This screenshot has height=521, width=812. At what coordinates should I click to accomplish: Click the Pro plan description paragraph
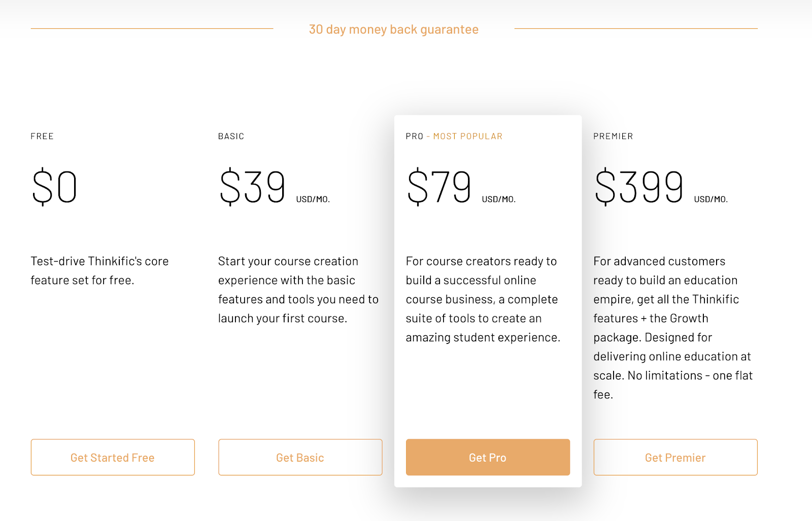click(x=483, y=299)
